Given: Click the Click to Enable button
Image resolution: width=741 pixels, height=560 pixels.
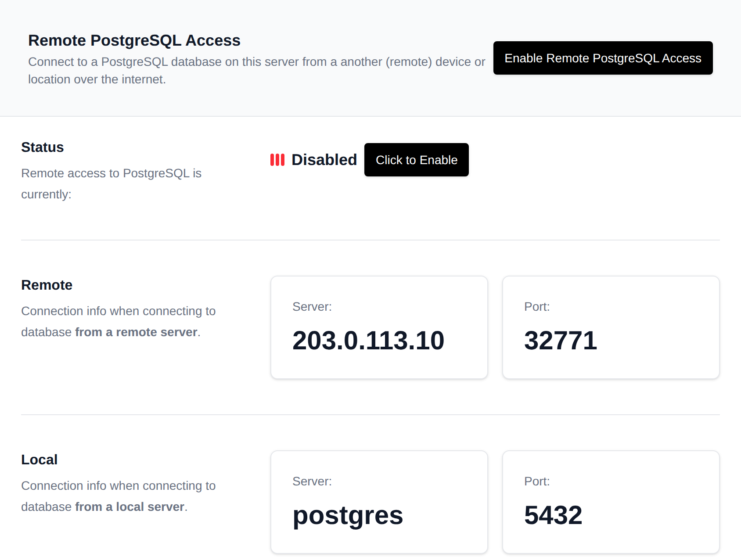Looking at the screenshot, I should 416,160.
